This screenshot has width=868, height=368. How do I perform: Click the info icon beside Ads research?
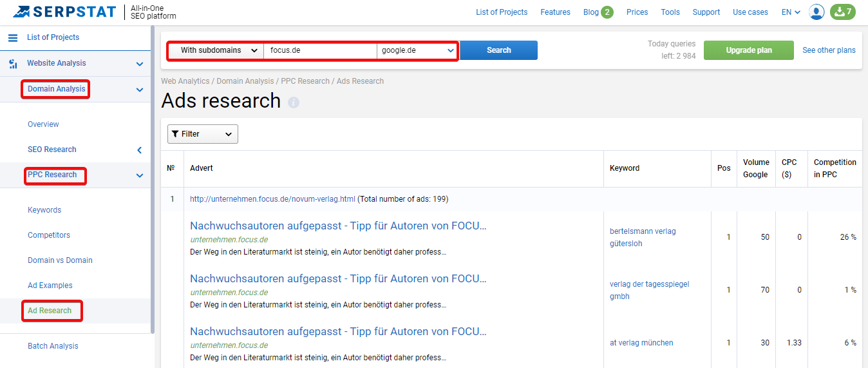click(294, 102)
